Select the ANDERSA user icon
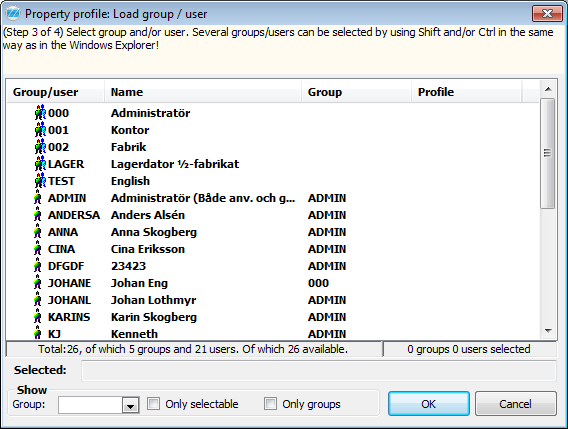The width and height of the screenshot is (568, 429). [x=37, y=215]
